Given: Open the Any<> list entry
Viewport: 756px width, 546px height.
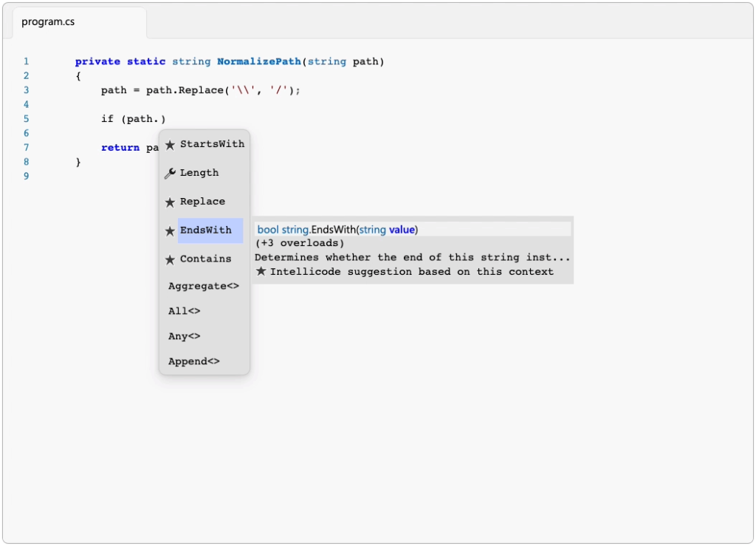Looking at the screenshot, I should pyautogui.click(x=184, y=336).
